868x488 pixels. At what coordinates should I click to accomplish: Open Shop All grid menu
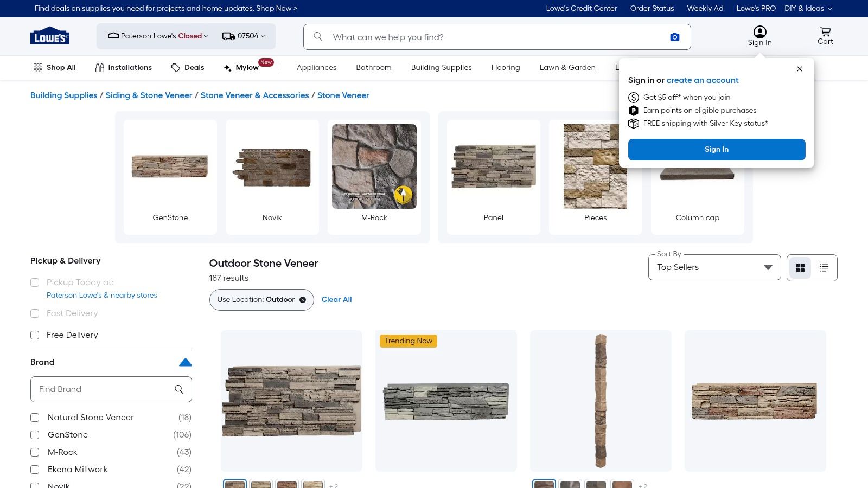(x=54, y=68)
